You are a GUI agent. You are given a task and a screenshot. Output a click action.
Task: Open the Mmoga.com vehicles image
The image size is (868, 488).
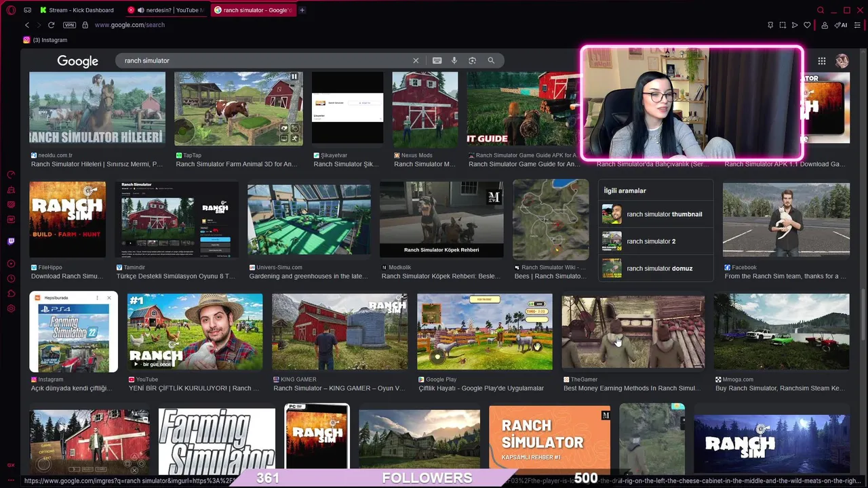(x=782, y=332)
